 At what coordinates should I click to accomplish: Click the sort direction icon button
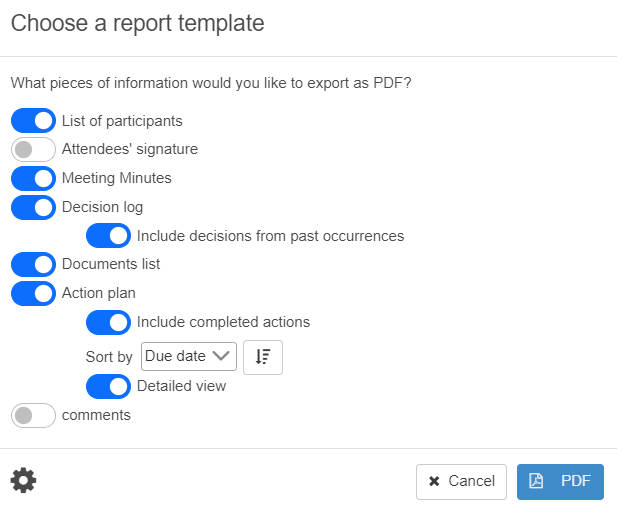coord(263,357)
